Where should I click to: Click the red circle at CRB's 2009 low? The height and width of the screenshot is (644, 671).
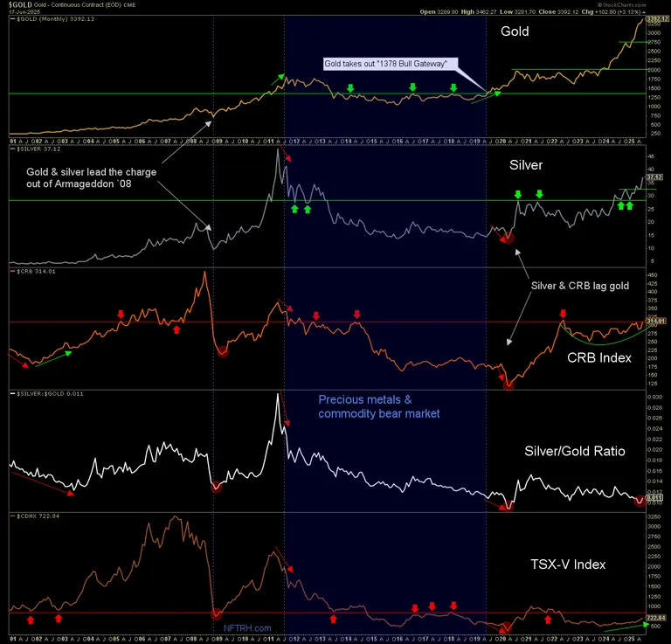[x=223, y=350]
